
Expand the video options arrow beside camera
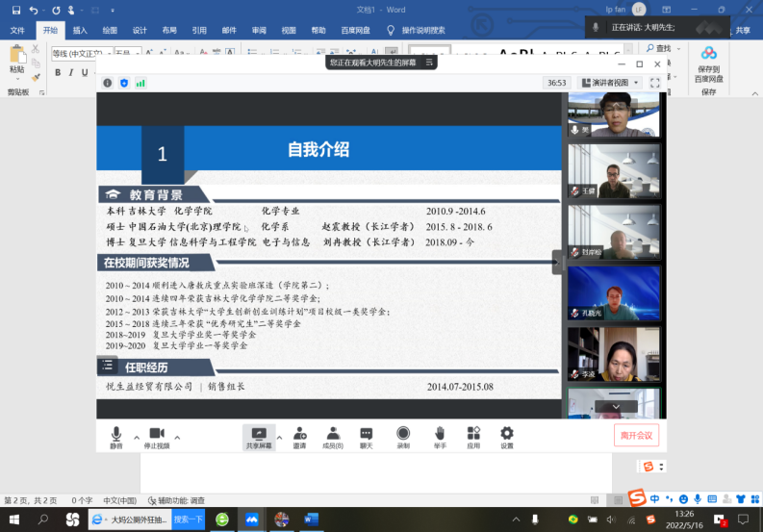point(177,437)
